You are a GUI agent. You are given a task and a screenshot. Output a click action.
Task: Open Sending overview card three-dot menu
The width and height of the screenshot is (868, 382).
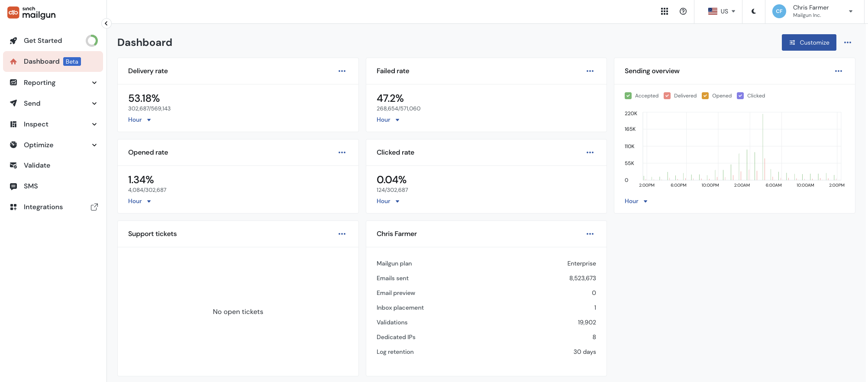(x=839, y=71)
